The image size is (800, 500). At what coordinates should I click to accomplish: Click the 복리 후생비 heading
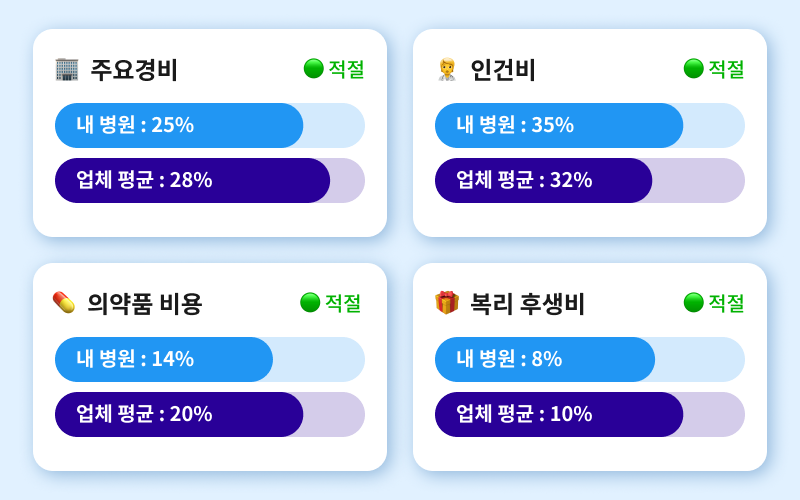click(527, 303)
